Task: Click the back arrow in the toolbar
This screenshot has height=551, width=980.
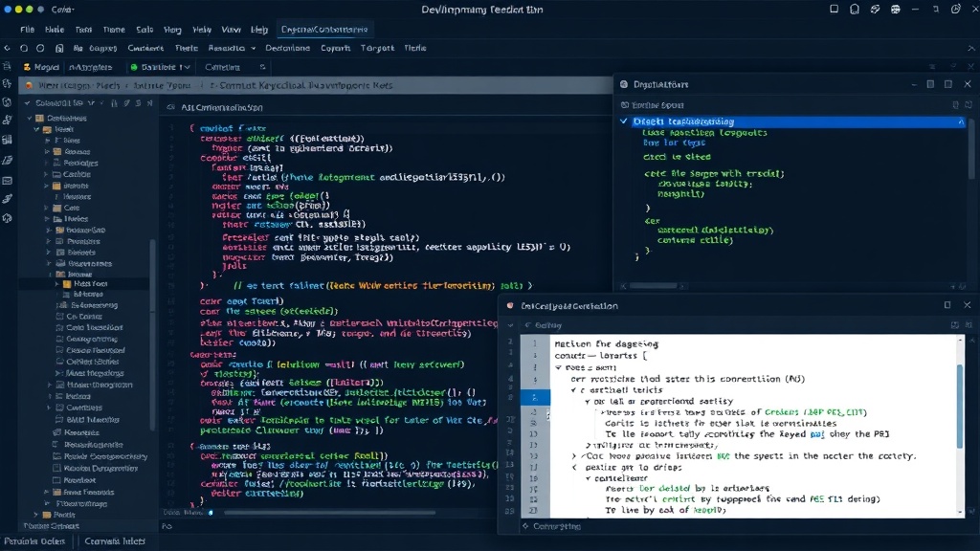Action: pos(7,48)
